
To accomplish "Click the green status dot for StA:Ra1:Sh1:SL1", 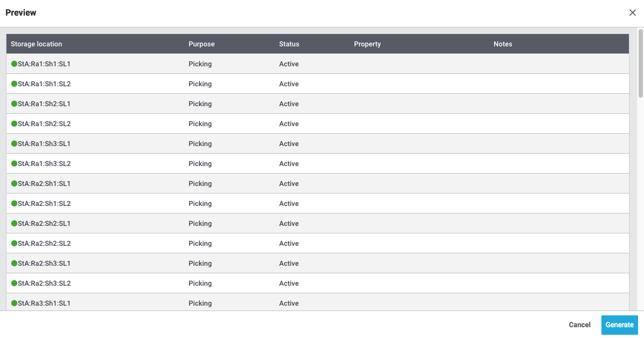I will [14, 64].
